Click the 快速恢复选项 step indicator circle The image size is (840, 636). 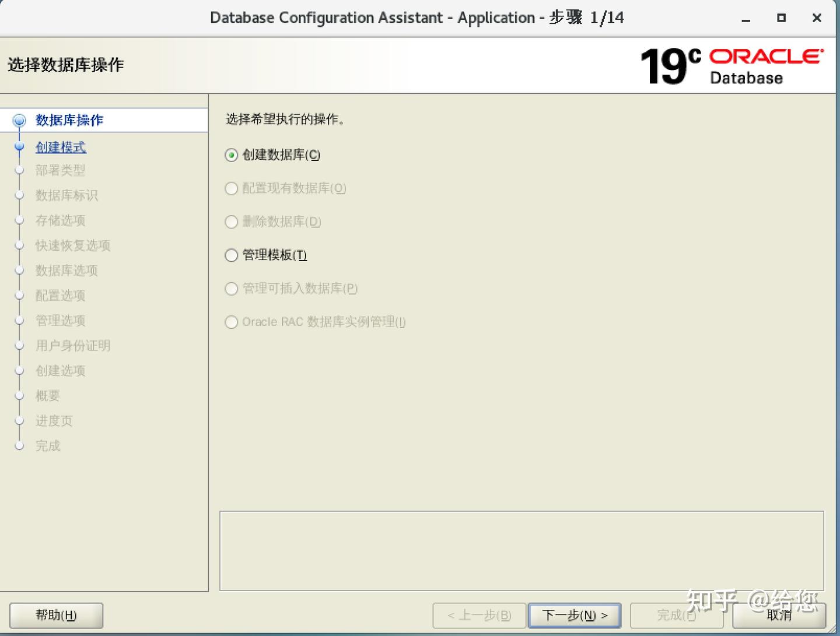coord(19,245)
